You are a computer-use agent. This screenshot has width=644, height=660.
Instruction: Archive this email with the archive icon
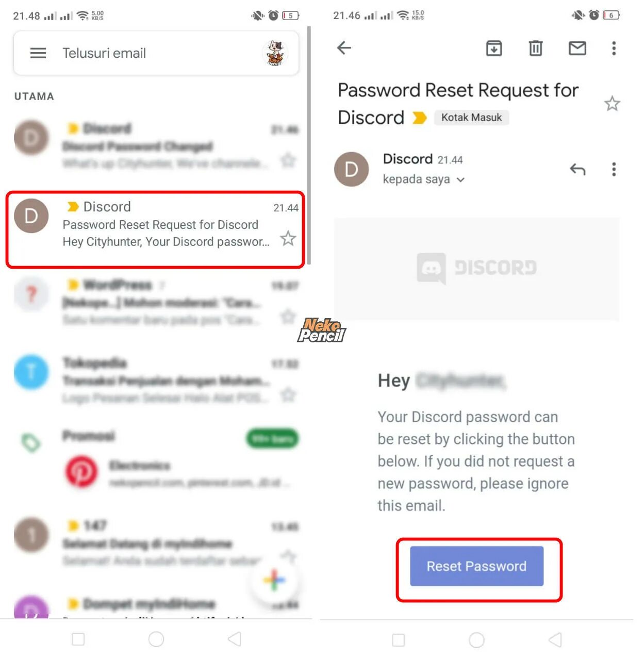click(x=494, y=48)
